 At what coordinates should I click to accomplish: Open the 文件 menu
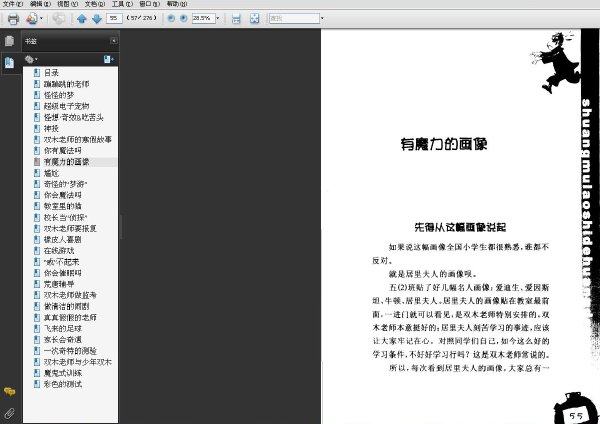pyautogui.click(x=13, y=4)
